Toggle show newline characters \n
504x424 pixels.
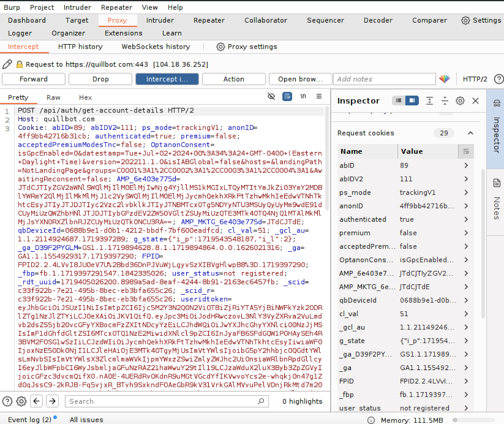(x=303, y=96)
